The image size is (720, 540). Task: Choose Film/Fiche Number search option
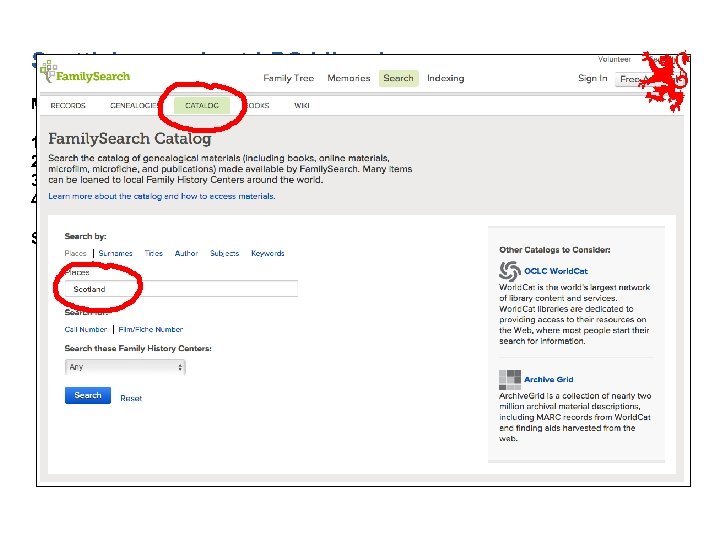pyautogui.click(x=151, y=329)
